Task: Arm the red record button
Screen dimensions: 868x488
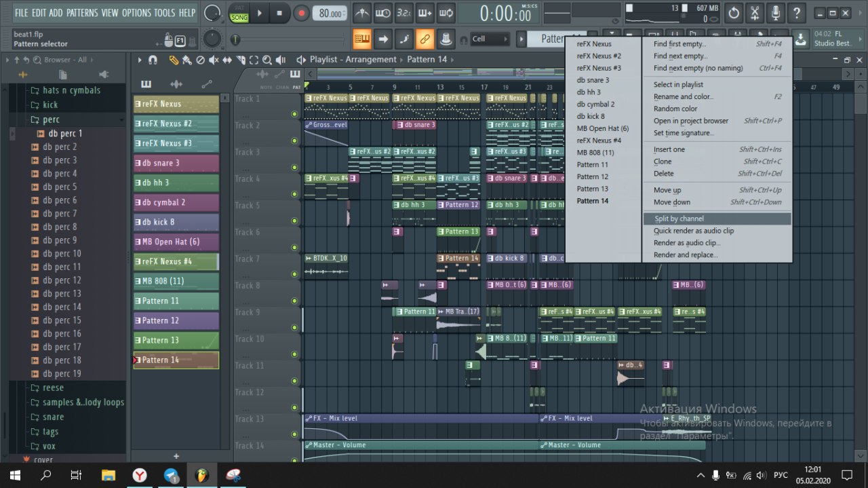Action: tap(301, 13)
